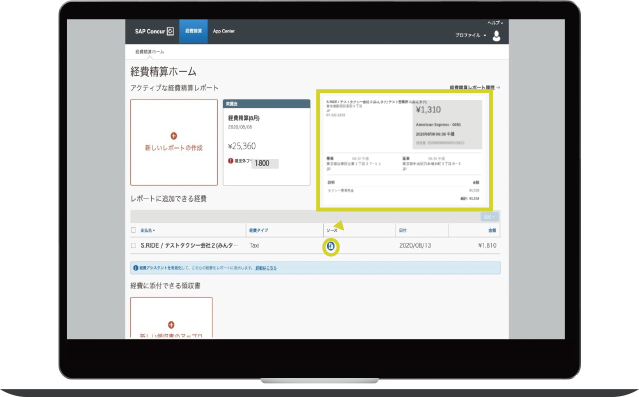This screenshot has height=397, width=639.
Task: Open the ヘルプ dropdown menu
Action: click(495, 23)
